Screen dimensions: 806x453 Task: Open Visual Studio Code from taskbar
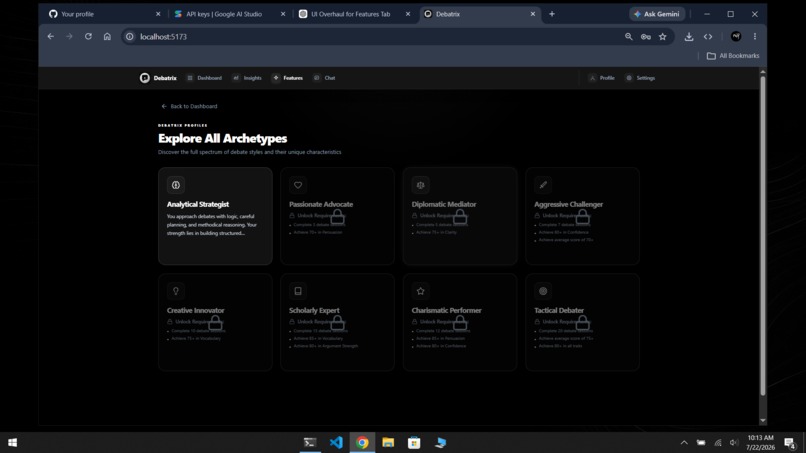tap(336, 443)
